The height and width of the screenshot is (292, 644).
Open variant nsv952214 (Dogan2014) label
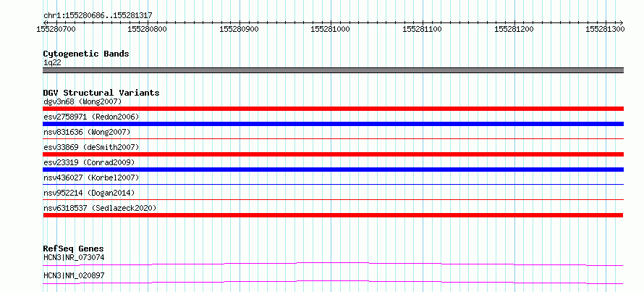pos(89,193)
